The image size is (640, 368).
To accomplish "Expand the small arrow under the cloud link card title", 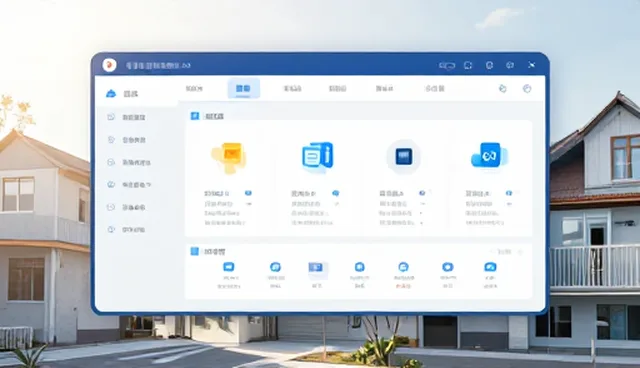I will click(509, 204).
